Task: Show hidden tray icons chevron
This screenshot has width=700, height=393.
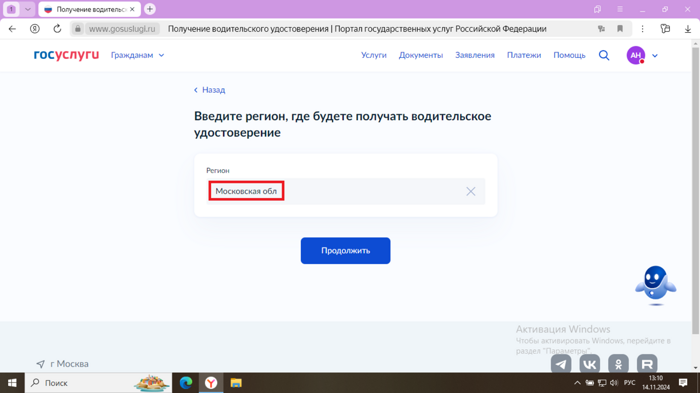Action: click(x=577, y=383)
